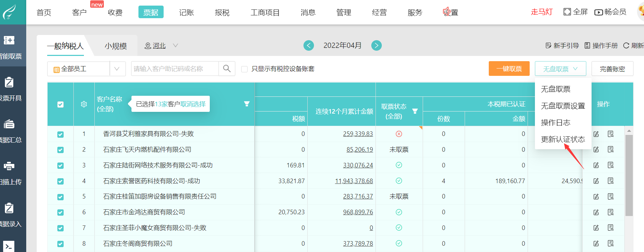Click the 取消选择 link
The image size is (644, 252).
tap(193, 104)
